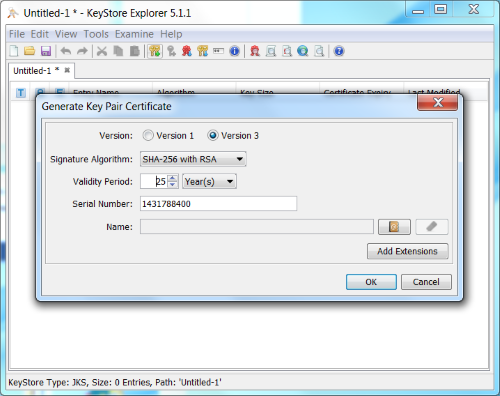Click the Cut scissors icon

pos(102,51)
